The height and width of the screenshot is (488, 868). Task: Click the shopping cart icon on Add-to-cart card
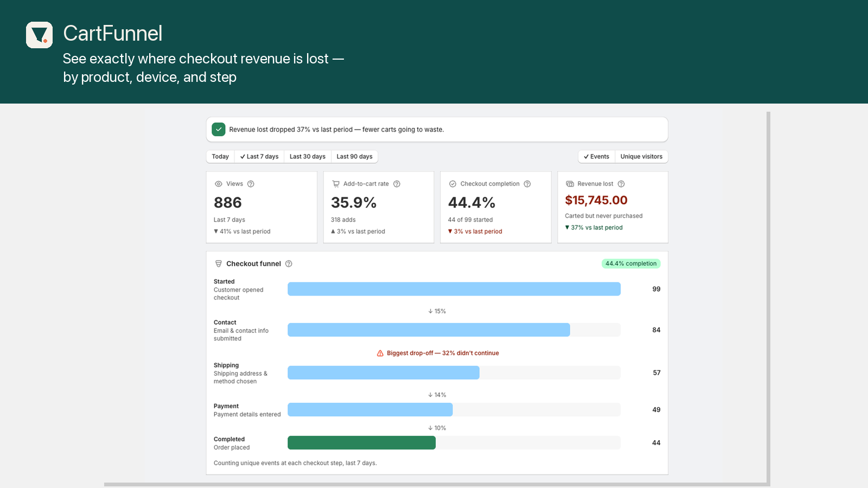[336, 184]
